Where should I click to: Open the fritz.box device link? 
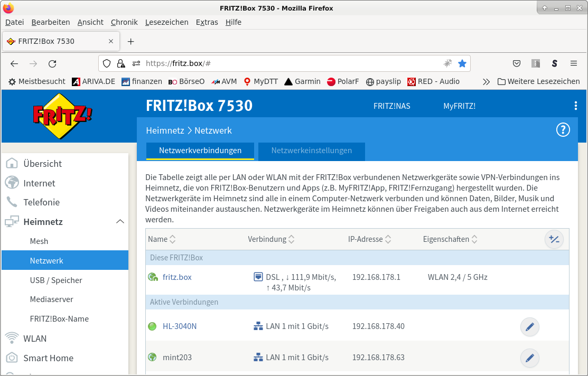pyautogui.click(x=177, y=277)
